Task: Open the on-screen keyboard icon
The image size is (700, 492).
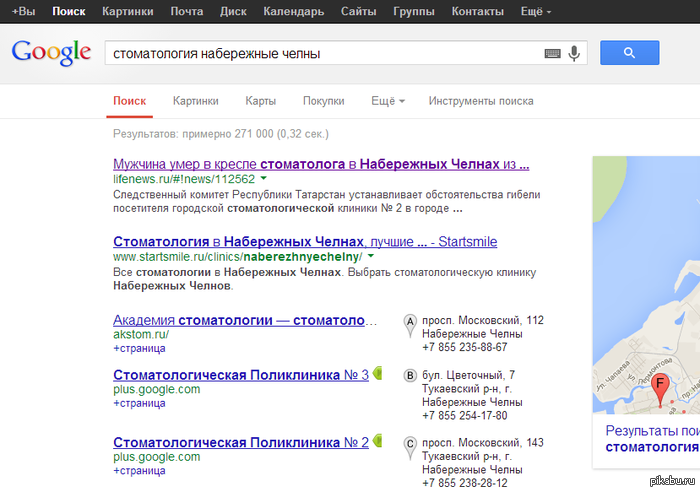Action: [552, 54]
